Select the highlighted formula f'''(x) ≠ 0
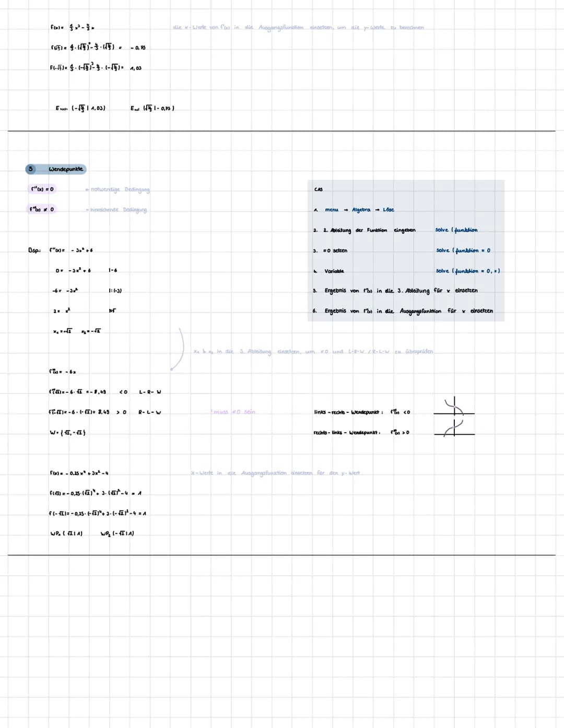The height and width of the screenshot is (728, 564). click(x=42, y=209)
